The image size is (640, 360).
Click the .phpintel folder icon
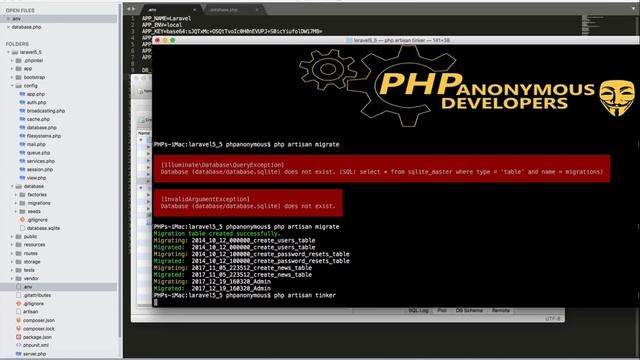[18, 60]
